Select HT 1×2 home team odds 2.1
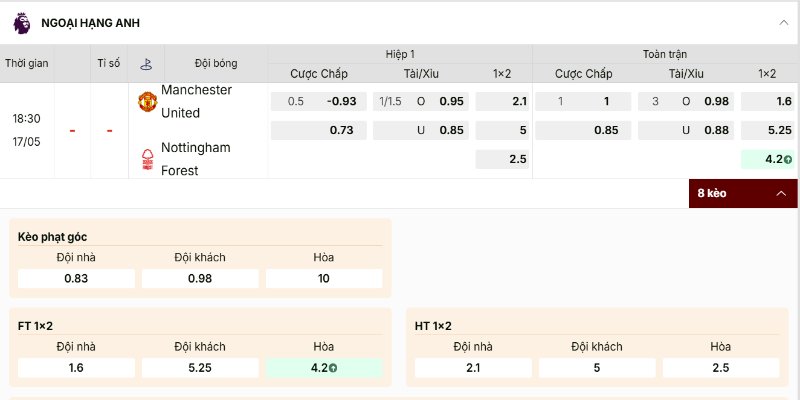This screenshot has height=400, width=800. coord(473,368)
